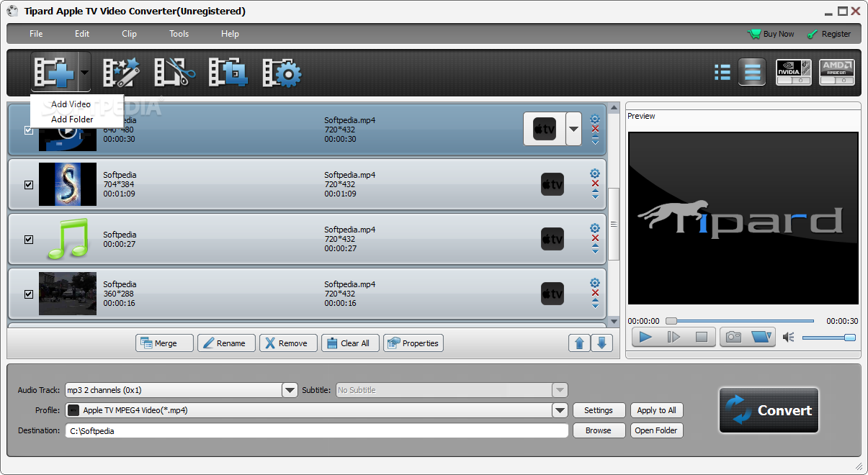Click the settings gear for the 00:00:27 audio file

point(595,228)
